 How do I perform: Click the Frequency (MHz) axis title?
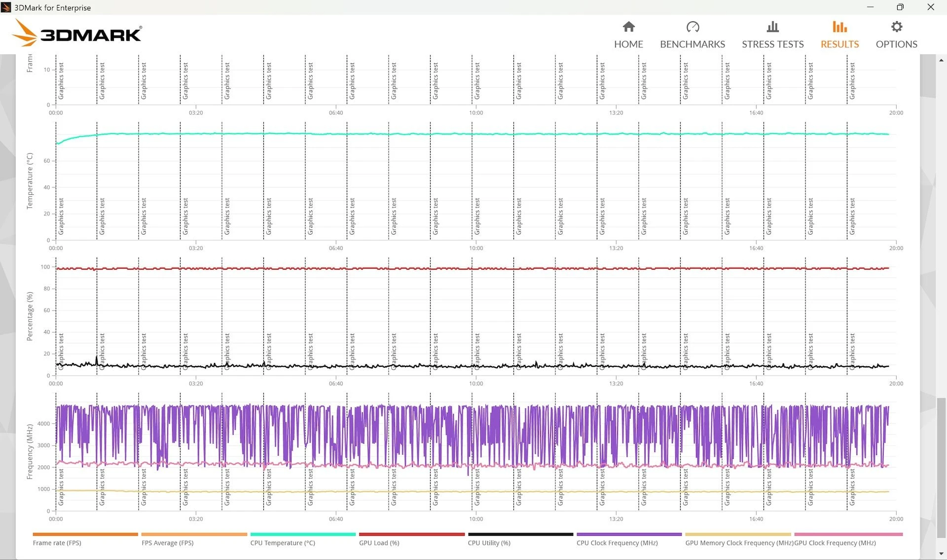[30, 452]
